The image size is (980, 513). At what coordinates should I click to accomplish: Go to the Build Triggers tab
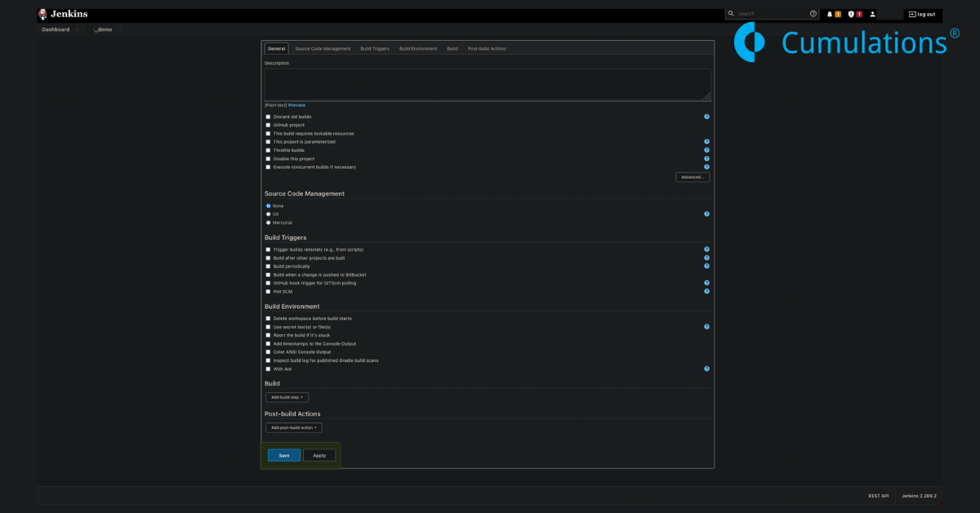tap(375, 49)
